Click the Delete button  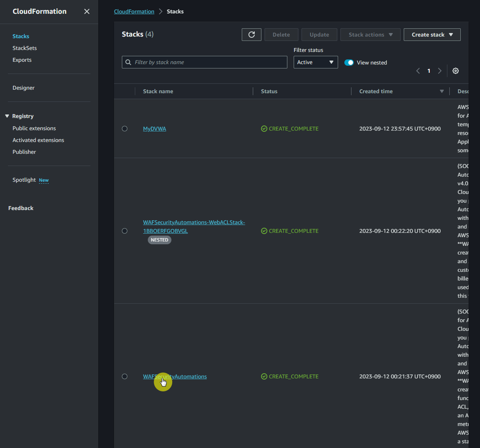click(x=281, y=35)
